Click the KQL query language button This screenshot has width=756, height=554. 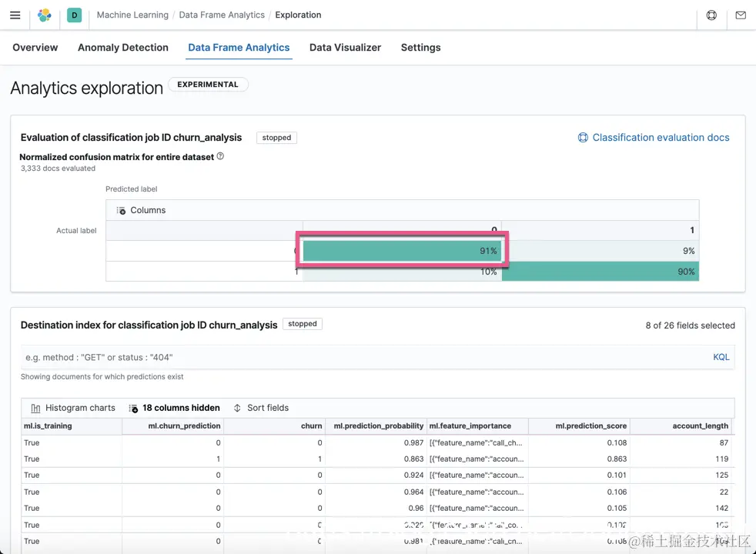point(721,357)
